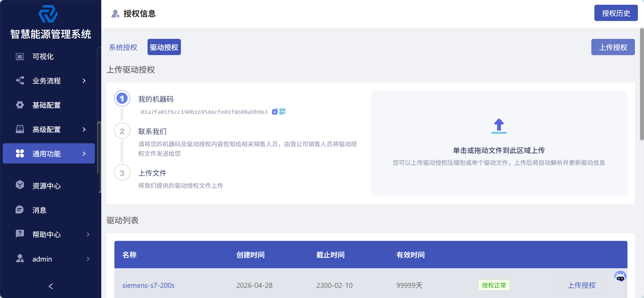Click step 2 联系我们 title
Screen dimensions: 644x298
pyautogui.click(x=153, y=131)
